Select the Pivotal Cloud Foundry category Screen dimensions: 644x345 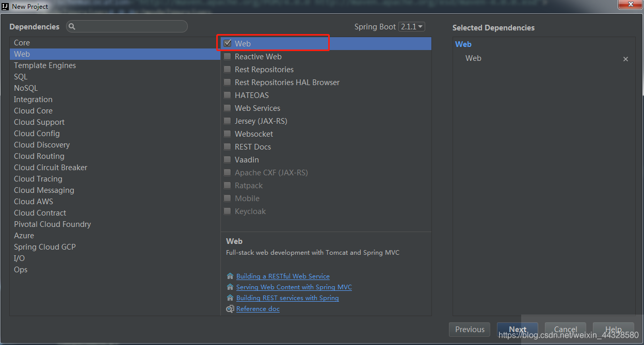tap(115, 224)
